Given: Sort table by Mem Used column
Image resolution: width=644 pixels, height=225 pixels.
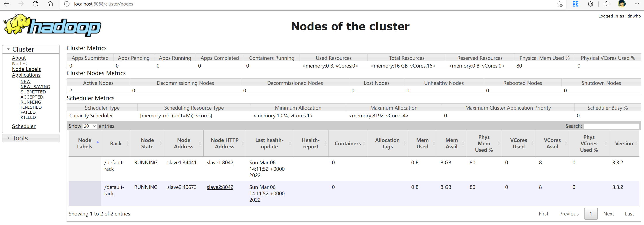Looking at the screenshot, I should [x=422, y=144].
